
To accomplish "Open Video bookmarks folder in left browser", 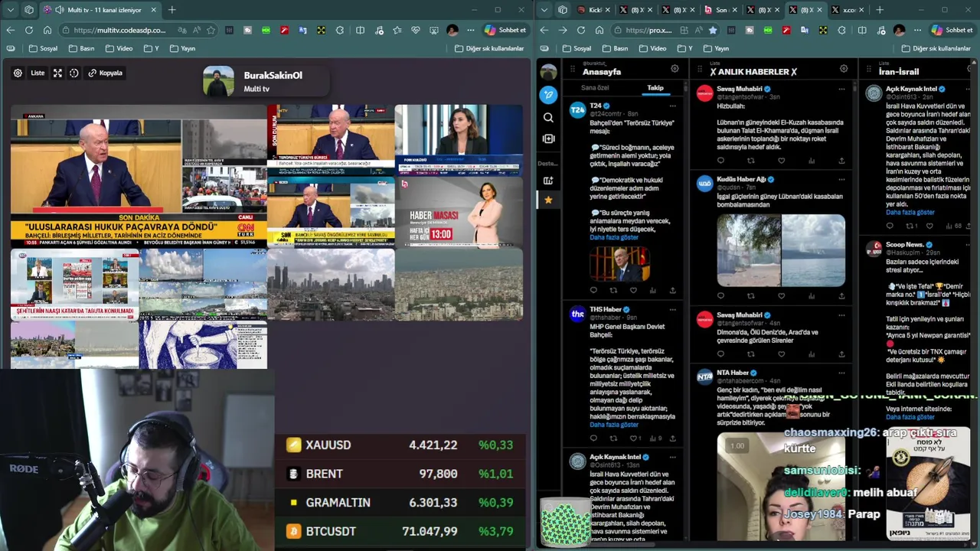I will point(119,48).
